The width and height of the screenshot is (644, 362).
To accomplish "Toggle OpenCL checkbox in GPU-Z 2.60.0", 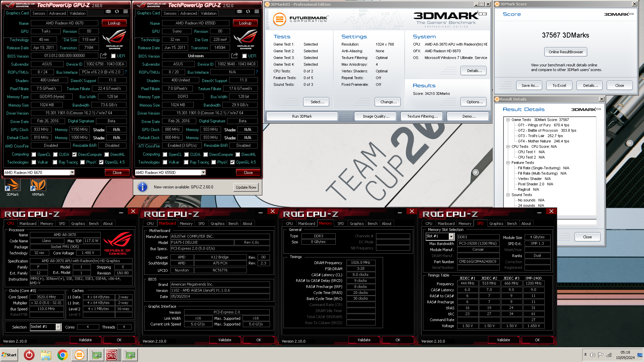I will click(x=34, y=155).
